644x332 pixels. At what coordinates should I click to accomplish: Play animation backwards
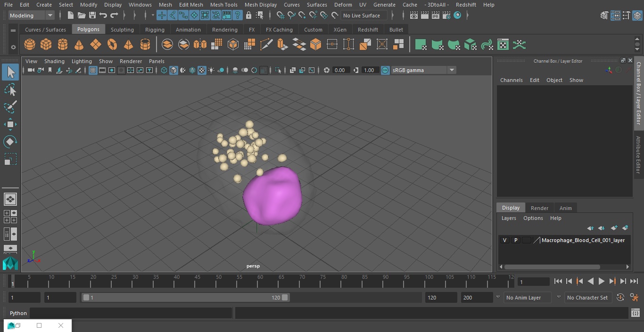[x=591, y=281]
